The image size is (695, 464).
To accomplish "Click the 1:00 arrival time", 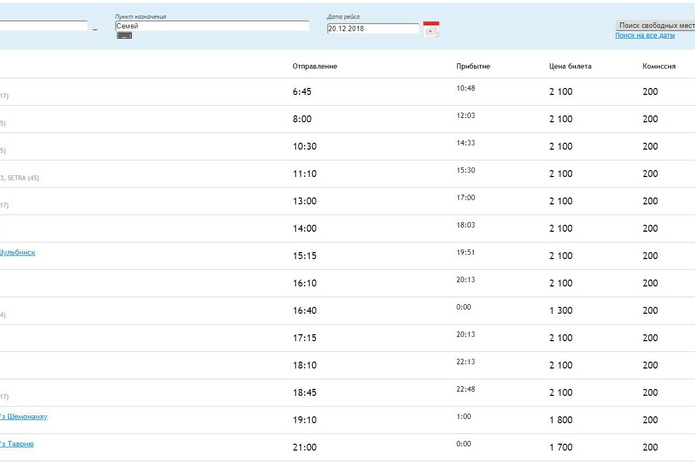I will coord(464,417).
